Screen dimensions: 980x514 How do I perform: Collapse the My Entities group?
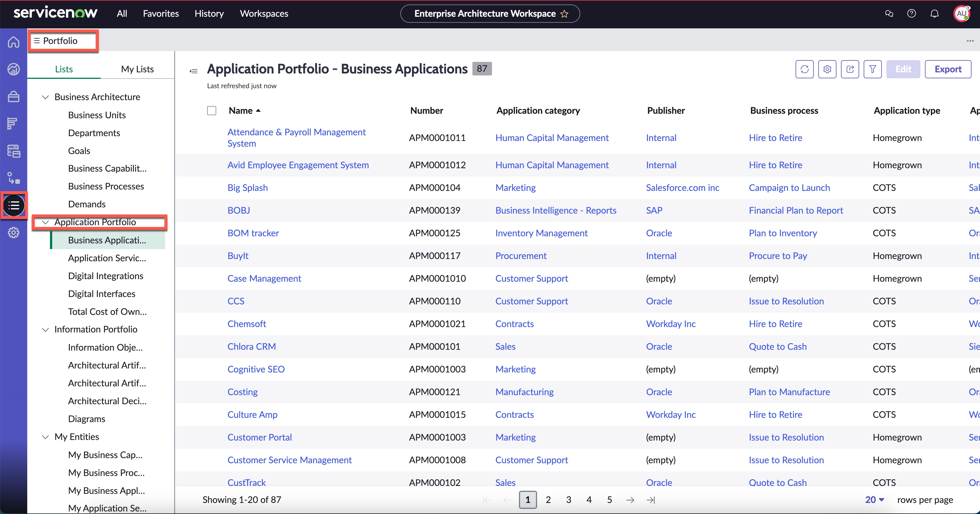tap(45, 437)
